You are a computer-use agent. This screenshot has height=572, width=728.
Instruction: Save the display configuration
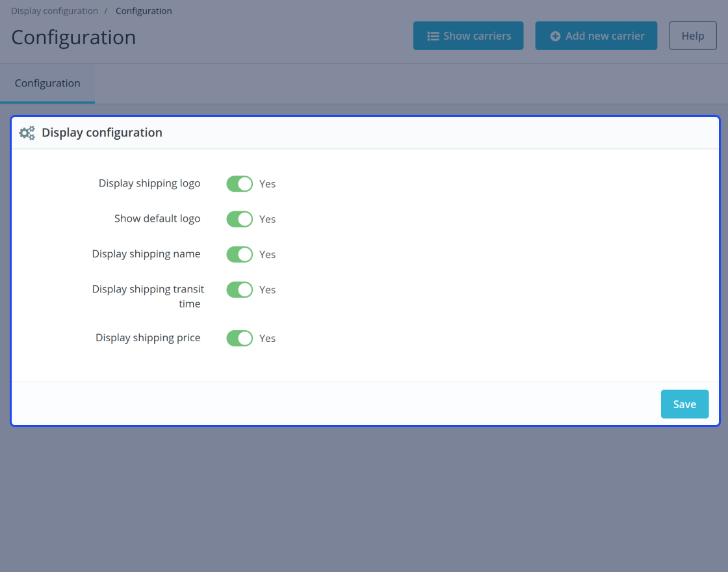685,404
